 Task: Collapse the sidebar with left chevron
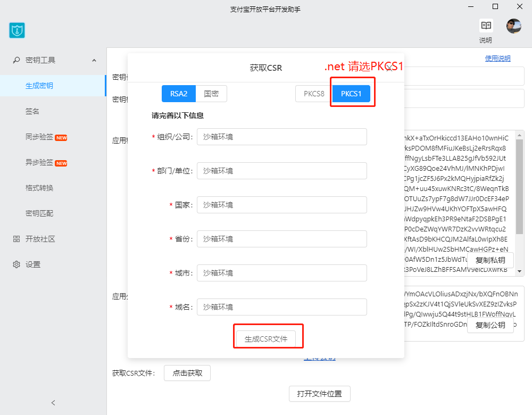click(53, 403)
